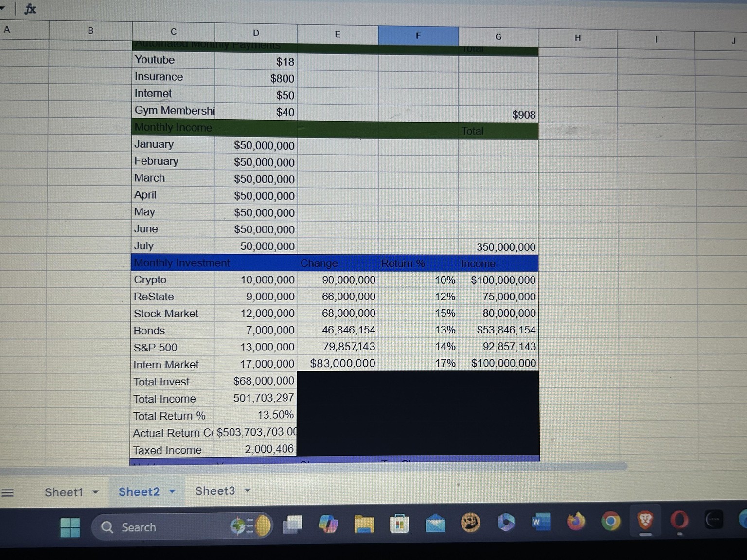Click the fx formula bar icon

[30, 8]
